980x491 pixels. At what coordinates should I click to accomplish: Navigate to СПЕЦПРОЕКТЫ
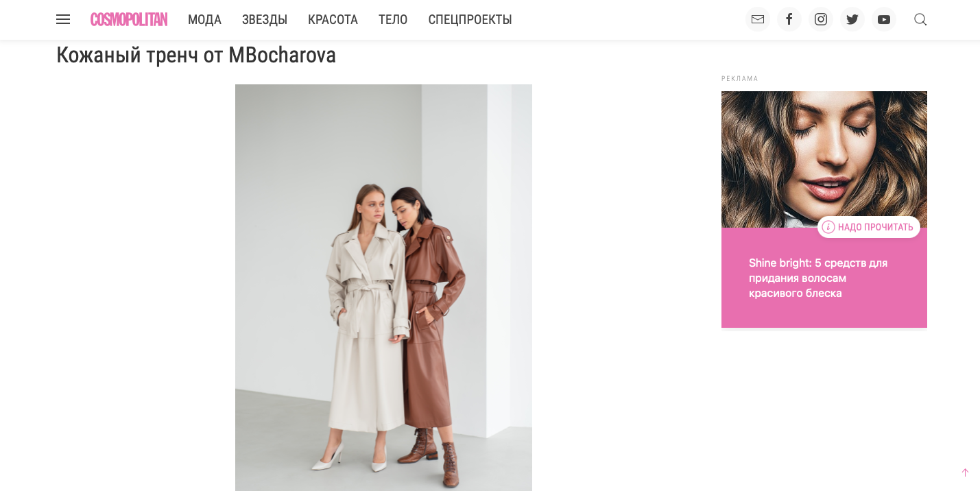pyautogui.click(x=470, y=19)
